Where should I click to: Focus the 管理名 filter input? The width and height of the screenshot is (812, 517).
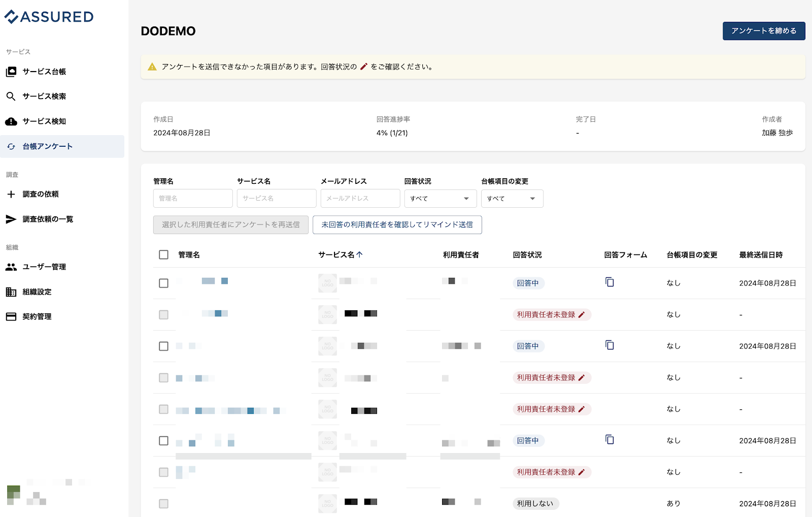coord(193,199)
